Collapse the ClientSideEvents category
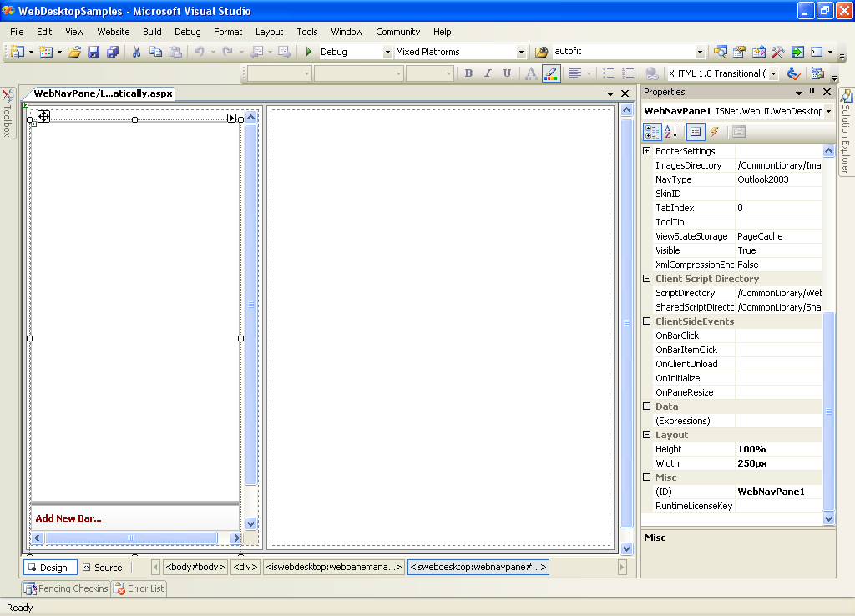This screenshot has height=616, width=855. 646,321
